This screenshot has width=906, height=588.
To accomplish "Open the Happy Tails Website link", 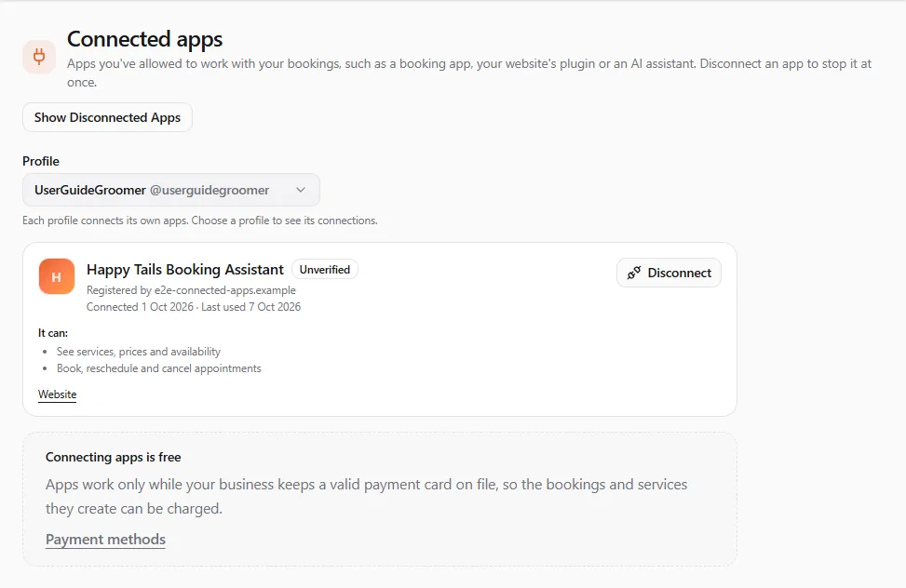I will [x=57, y=394].
